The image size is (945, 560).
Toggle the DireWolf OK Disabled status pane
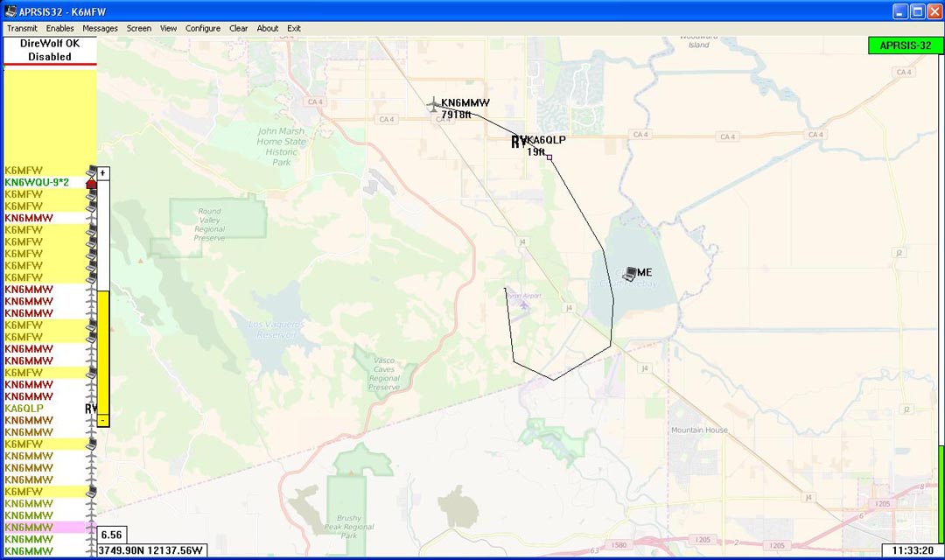(50, 50)
